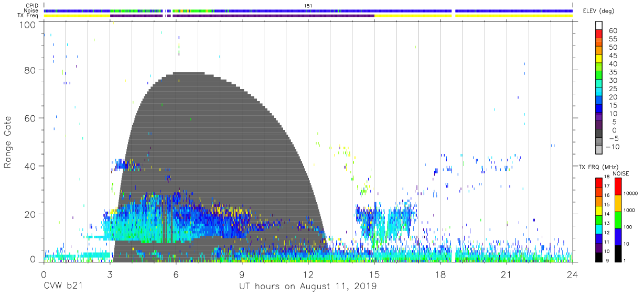Click the '100' tick on Range Gate axis

point(28,24)
